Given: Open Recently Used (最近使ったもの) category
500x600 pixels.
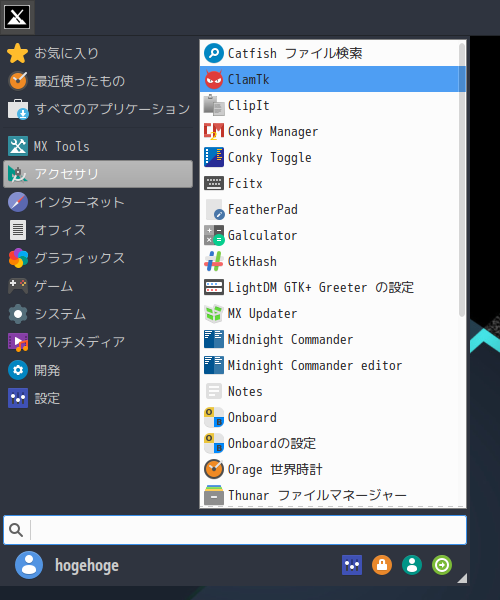Looking at the screenshot, I should [x=98, y=81].
